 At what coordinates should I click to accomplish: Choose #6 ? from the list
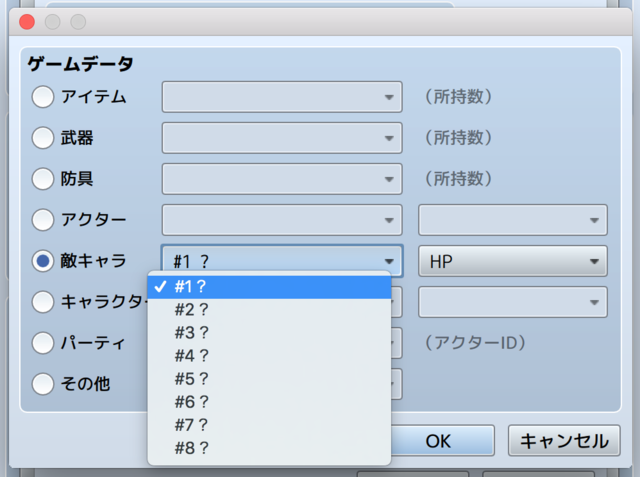269,402
